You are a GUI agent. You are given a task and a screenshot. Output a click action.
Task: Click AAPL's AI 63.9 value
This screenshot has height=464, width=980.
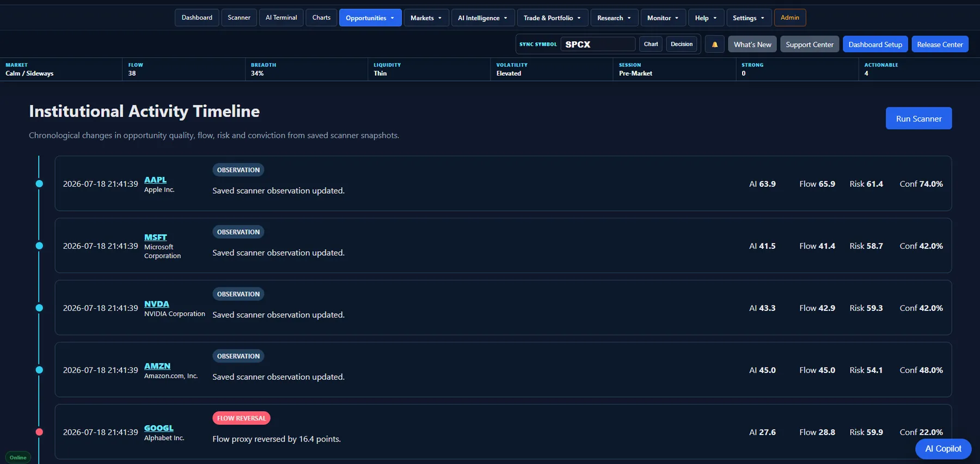click(x=762, y=184)
